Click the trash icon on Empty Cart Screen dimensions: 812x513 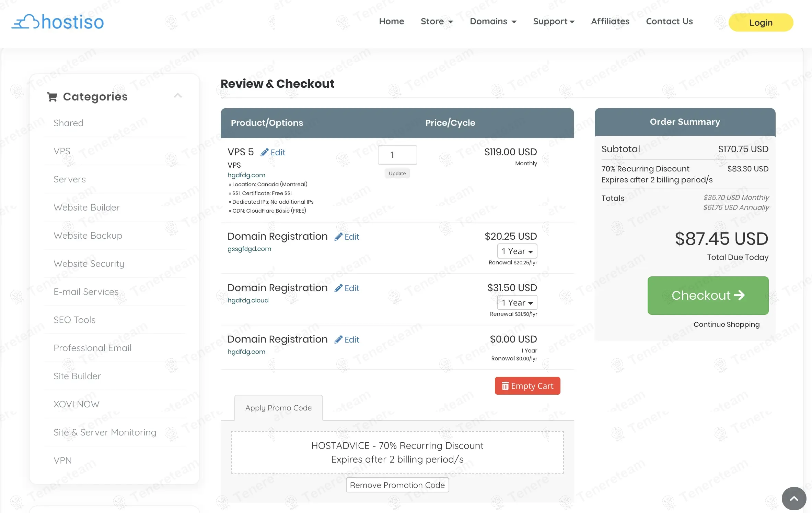pos(505,386)
